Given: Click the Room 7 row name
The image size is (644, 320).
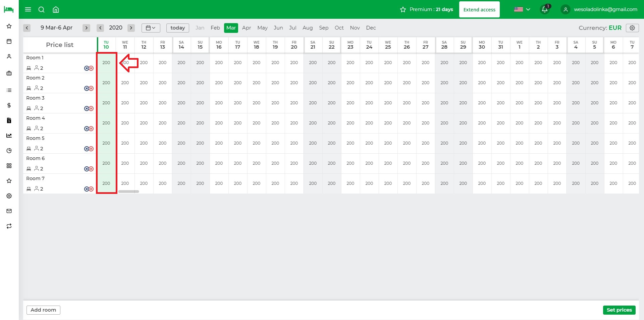Looking at the screenshot, I should pos(35,178).
